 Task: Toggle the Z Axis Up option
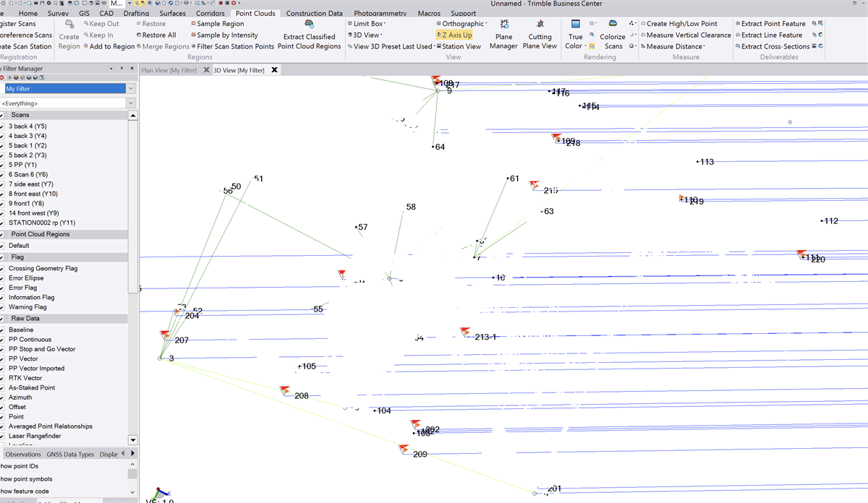(x=455, y=35)
